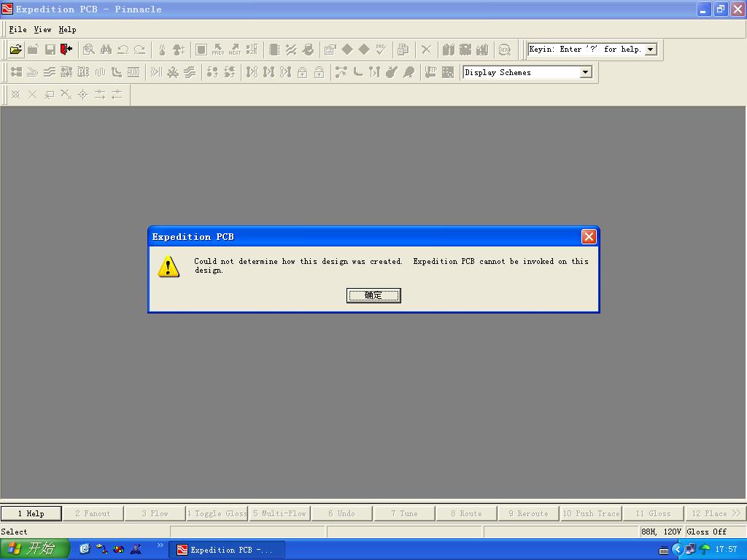Image resolution: width=747 pixels, height=560 pixels.
Task: Click 'Select' status bar text
Action: pos(14,532)
